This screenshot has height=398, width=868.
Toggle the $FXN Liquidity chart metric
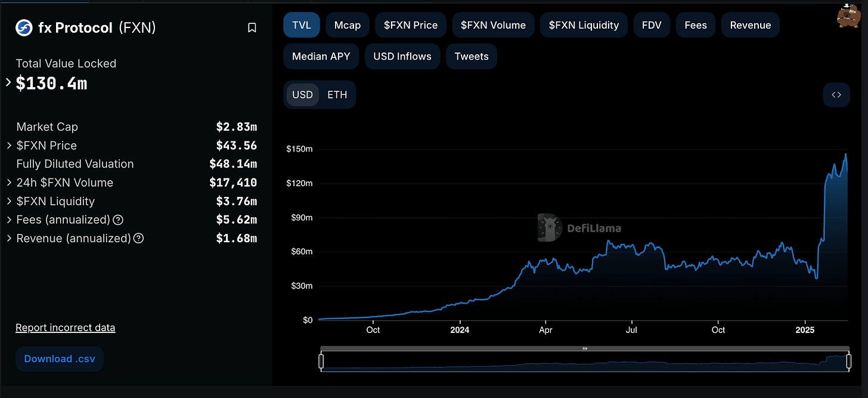point(584,25)
